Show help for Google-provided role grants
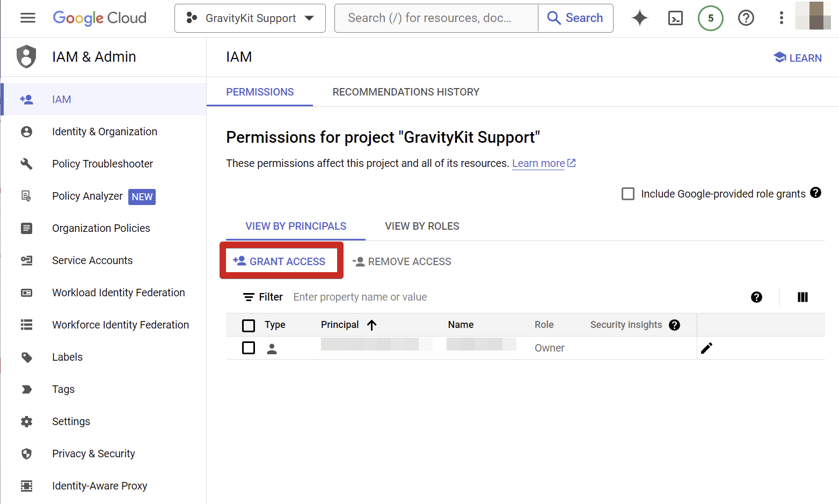Screen dimensions: 839x504 point(816,193)
